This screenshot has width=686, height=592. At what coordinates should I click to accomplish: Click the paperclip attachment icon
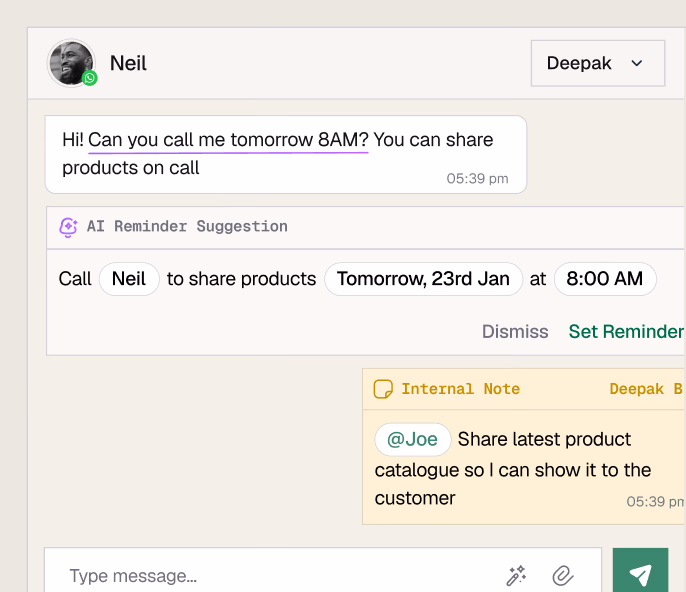tap(563, 575)
